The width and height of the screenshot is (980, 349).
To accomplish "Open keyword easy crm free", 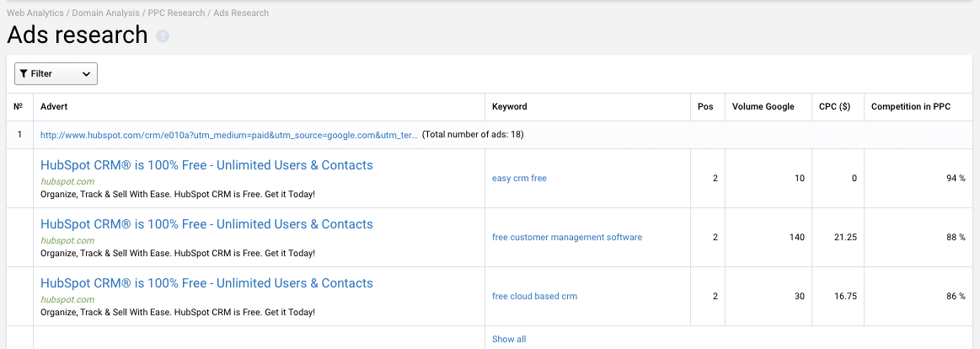I will click(519, 178).
